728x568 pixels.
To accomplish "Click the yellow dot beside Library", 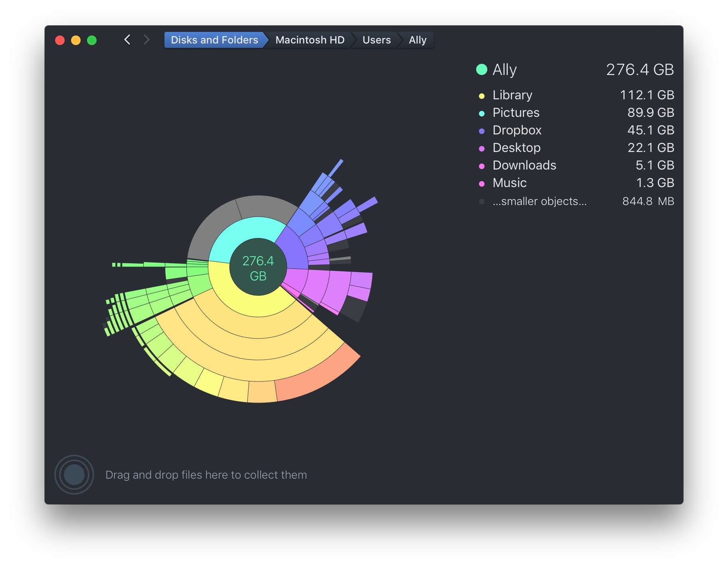I will point(482,95).
